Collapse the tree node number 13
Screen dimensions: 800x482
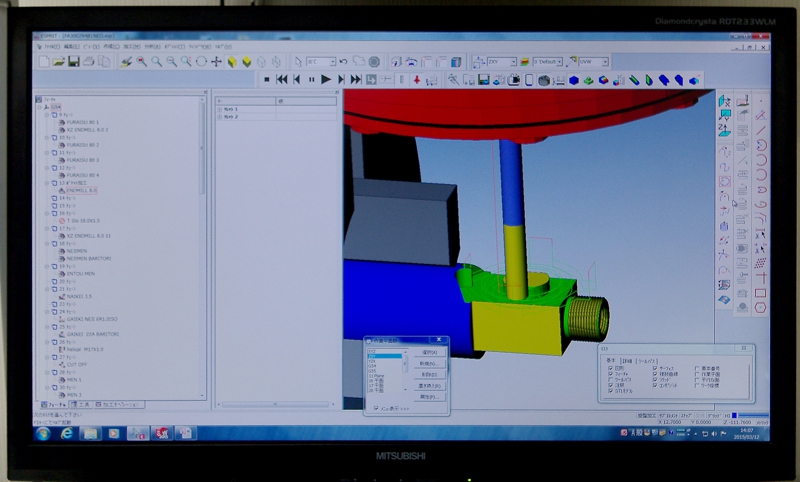[x=47, y=183]
